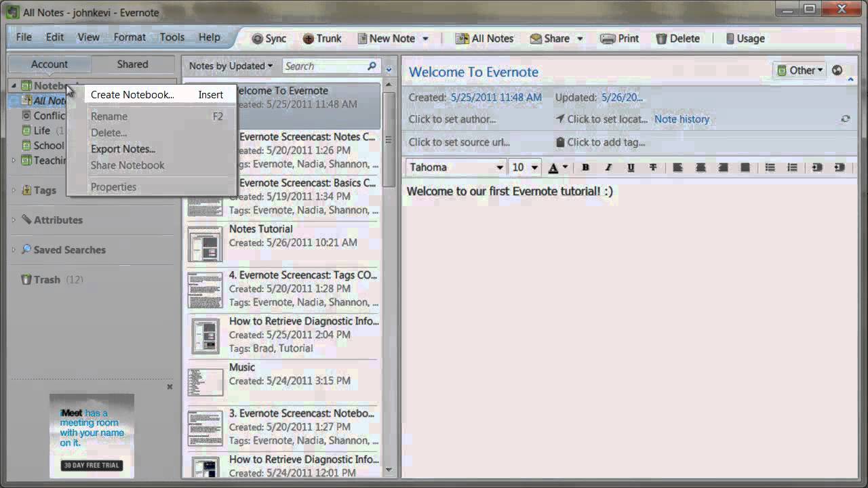Open the 30 Day Free Trial ad
This screenshot has width=868, height=488.
pos(92,465)
